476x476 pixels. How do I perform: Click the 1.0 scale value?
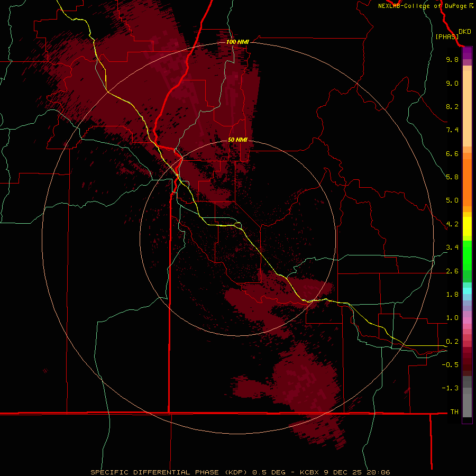click(x=452, y=318)
